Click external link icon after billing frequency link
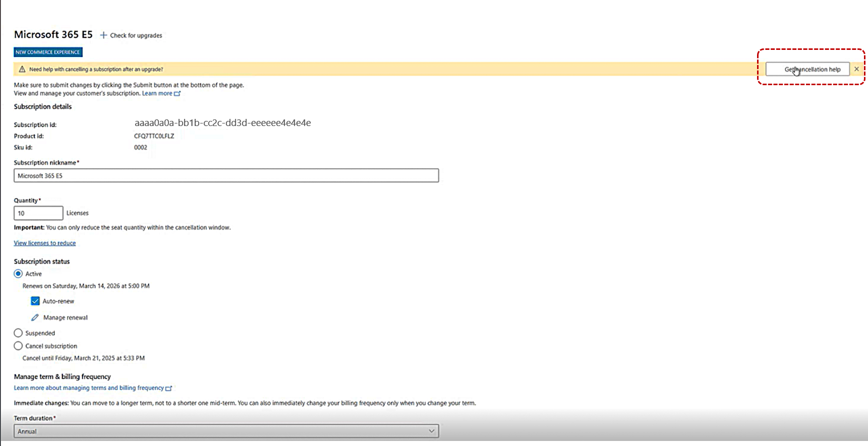 [x=169, y=388]
